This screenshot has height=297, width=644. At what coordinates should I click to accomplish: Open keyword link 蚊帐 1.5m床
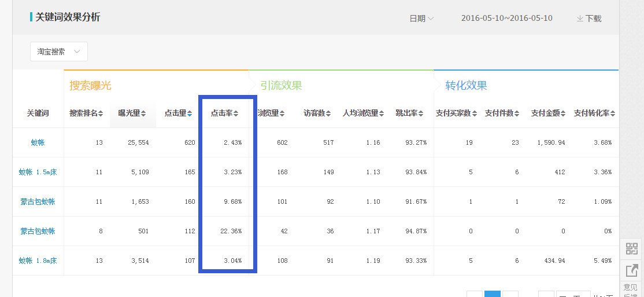(38, 172)
